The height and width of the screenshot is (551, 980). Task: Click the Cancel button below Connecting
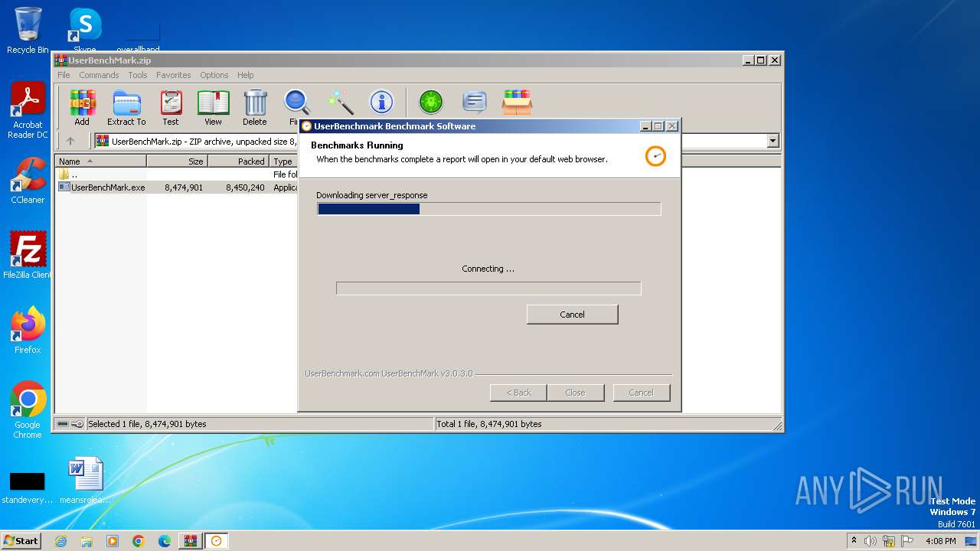[x=572, y=315]
